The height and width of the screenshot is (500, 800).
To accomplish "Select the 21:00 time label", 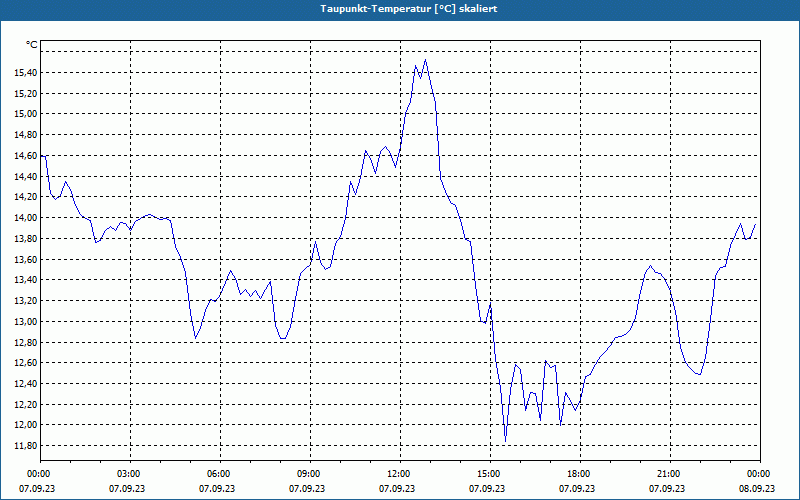I will tap(667, 474).
